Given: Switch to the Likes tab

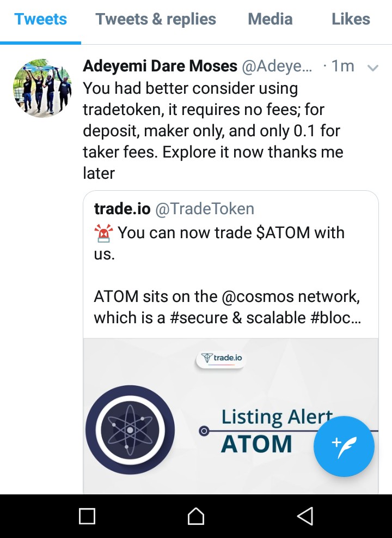Looking at the screenshot, I should click(x=351, y=19).
